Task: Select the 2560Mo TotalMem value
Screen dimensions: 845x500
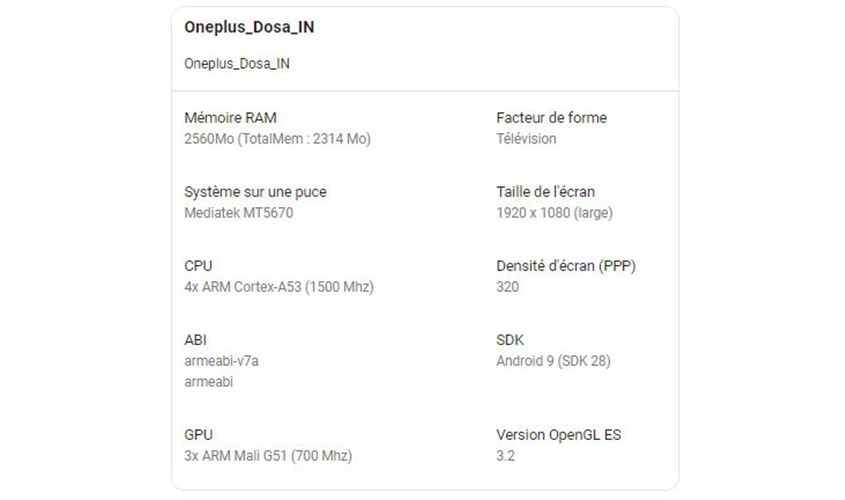Action: coord(277,139)
